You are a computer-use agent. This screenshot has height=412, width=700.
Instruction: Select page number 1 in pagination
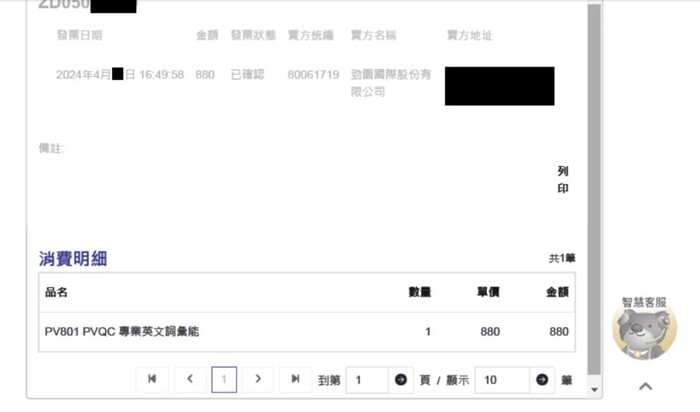tap(224, 380)
